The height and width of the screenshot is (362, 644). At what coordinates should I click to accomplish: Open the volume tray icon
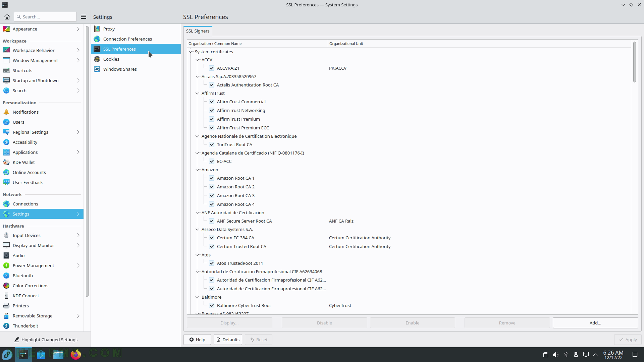(x=556, y=355)
